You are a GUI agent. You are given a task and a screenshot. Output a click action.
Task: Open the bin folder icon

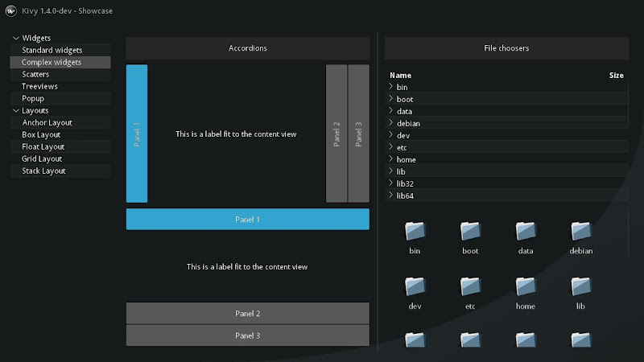pos(415,231)
